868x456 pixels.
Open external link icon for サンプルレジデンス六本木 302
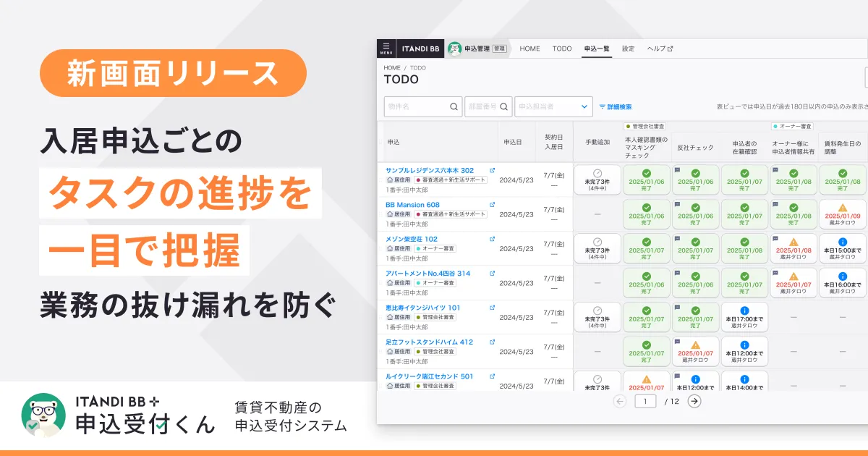(493, 170)
